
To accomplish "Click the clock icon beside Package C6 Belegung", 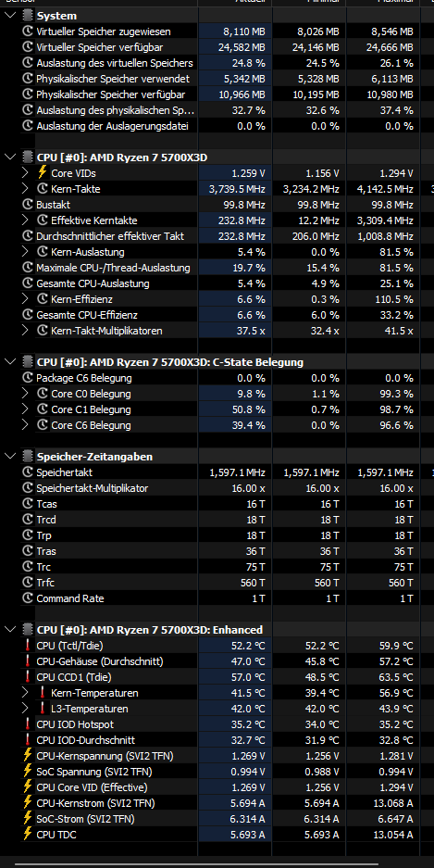I will 28,378.
